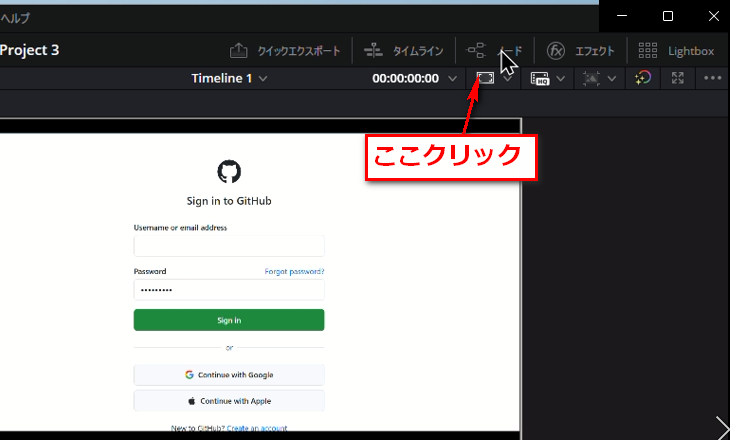Expand the proxy quality dropdown arrow
730x440 pixels.
coord(561,78)
